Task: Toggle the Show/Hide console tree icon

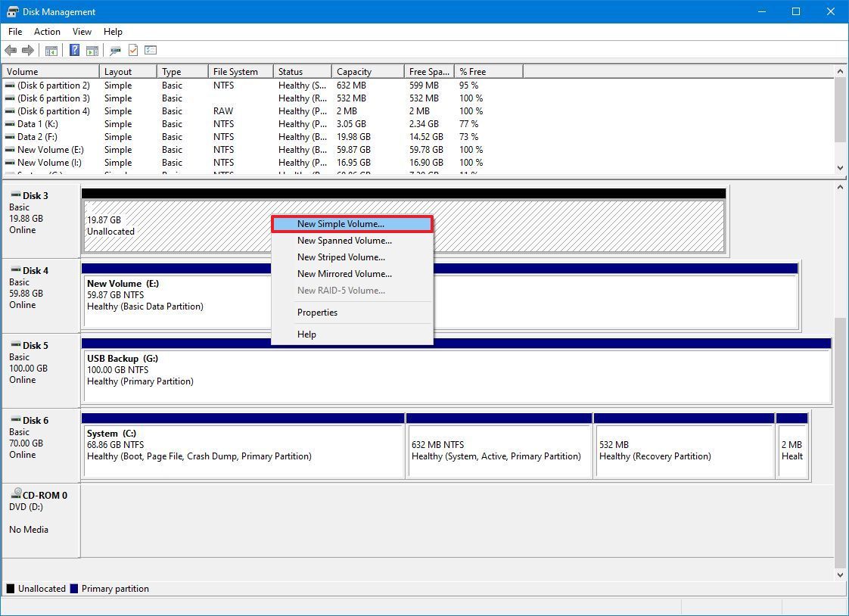Action: pos(51,51)
